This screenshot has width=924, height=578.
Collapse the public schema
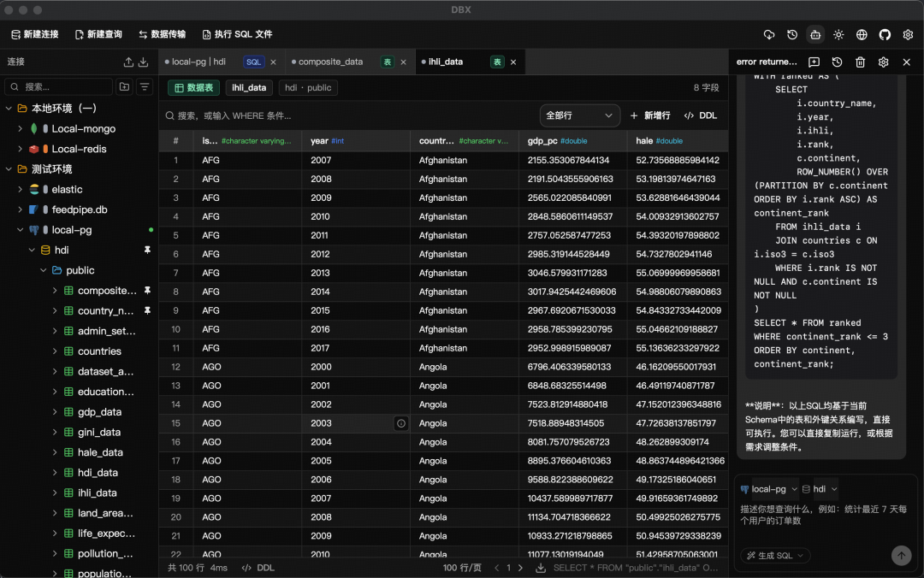[43, 270]
